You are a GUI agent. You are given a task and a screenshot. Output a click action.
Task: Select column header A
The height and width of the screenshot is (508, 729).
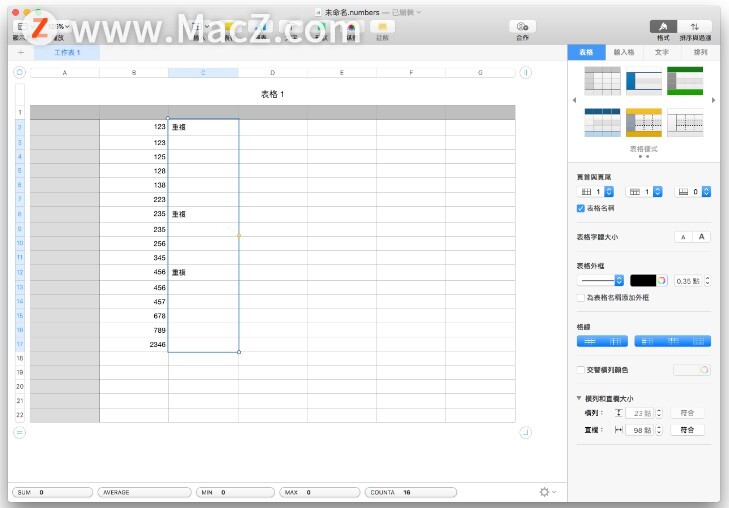(65, 73)
